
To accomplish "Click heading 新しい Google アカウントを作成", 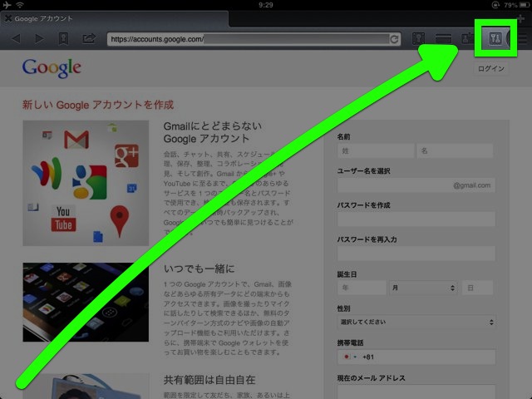I will pyautogui.click(x=98, y=105).
